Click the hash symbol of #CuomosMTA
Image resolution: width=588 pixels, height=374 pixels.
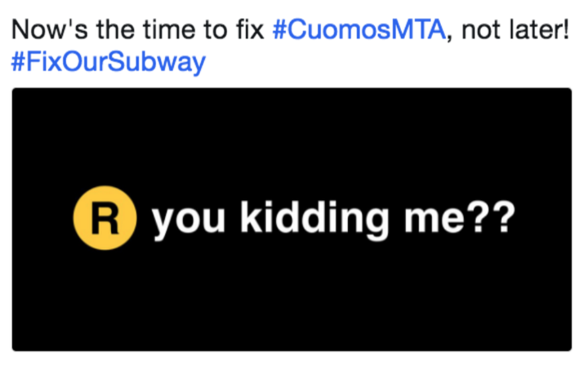[x=280, y=30]
